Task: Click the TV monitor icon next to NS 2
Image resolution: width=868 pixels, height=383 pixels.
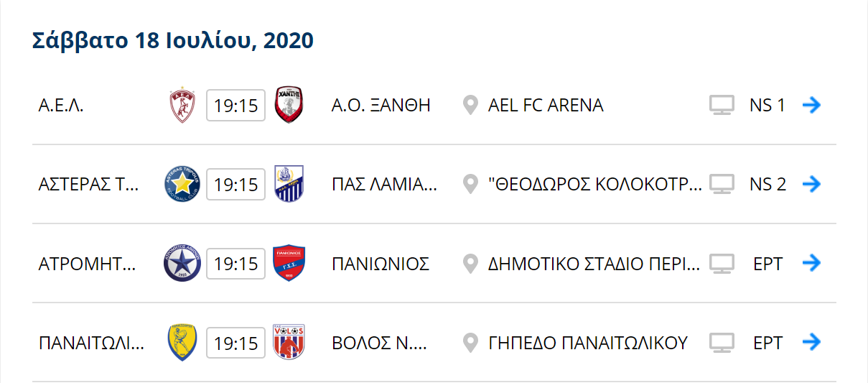Action: pyautogui.click(x=722, y=185)
